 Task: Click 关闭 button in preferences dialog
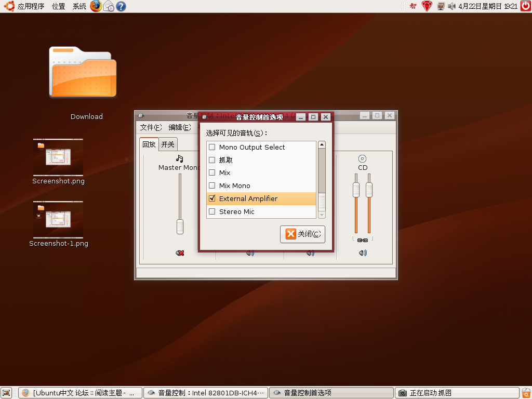(303, 234)
